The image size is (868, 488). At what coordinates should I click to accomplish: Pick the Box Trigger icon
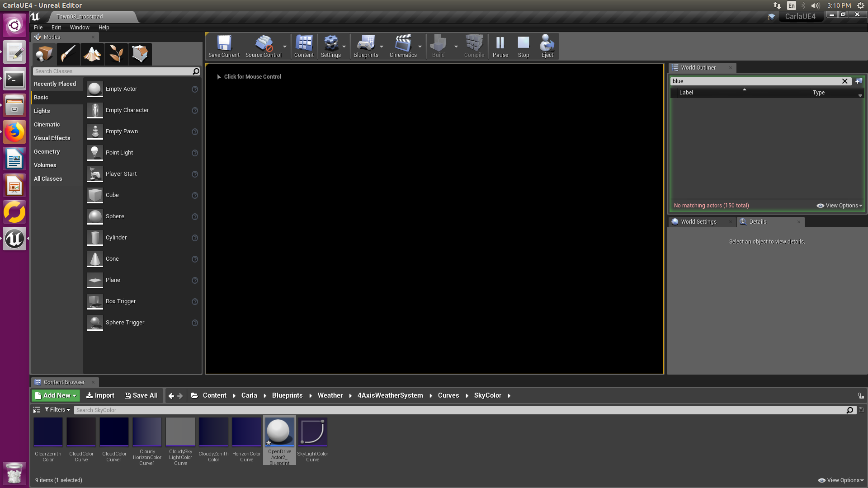(x=95, y=301)
